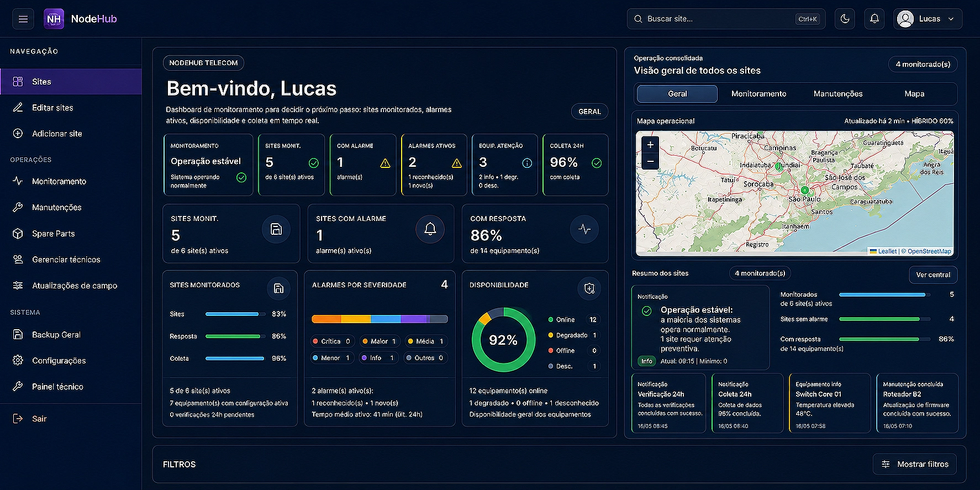
Task: Click green check in Coleta 24h card
Action: point(597,163)
